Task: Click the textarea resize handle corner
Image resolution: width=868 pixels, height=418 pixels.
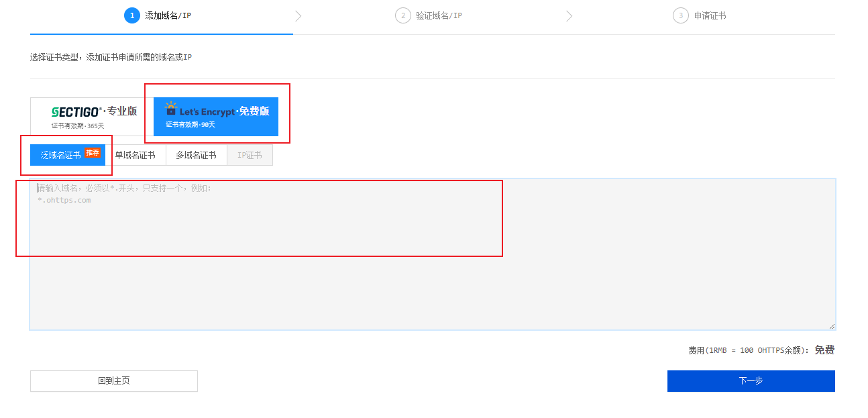Action: (832, 326)
